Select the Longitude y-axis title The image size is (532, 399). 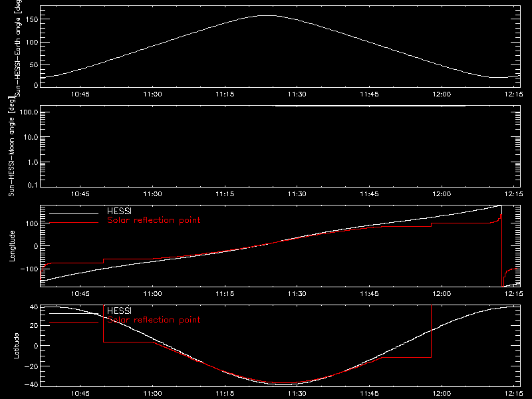pyautogui.click(x=12, y=246)
